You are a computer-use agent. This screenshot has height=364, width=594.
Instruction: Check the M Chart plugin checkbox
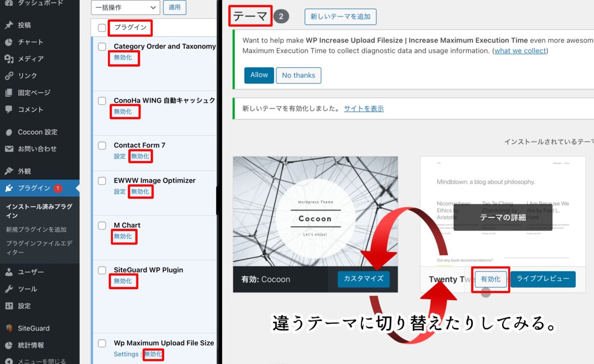pos(102,226)
